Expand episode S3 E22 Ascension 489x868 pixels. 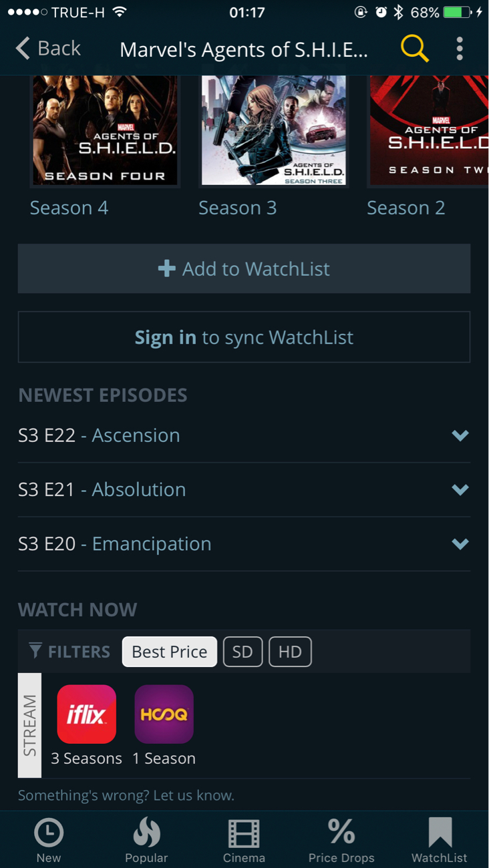pos(460,435)
